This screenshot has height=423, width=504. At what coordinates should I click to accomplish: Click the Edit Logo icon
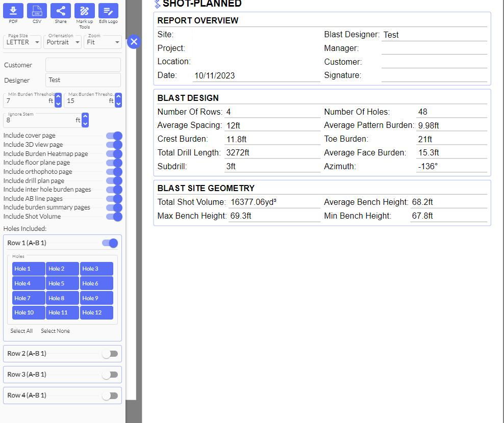pyautogui.click(x=108, y=11)
